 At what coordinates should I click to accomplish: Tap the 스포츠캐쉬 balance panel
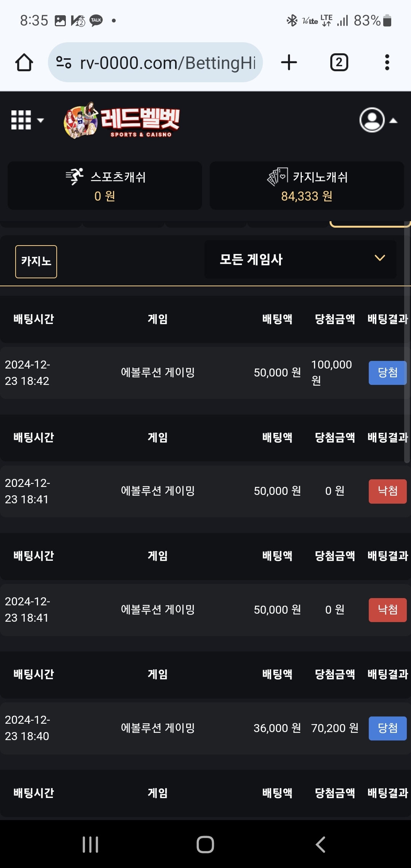(105, 186)
